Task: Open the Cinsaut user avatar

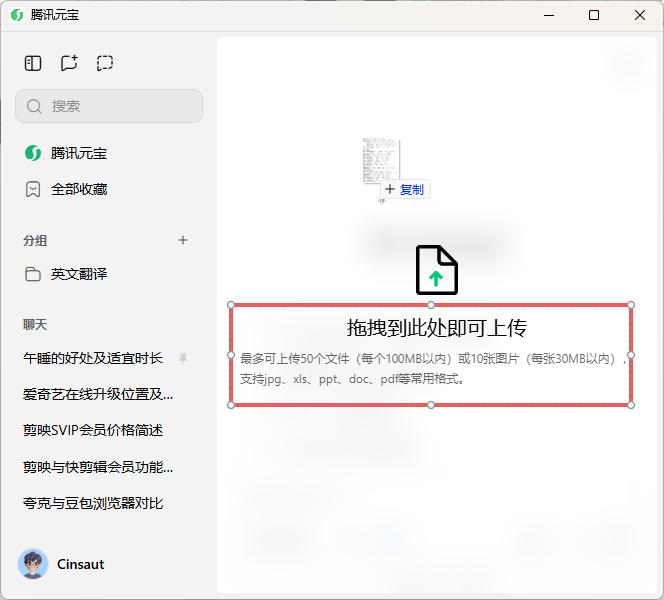Action: (x=33, y=564)
